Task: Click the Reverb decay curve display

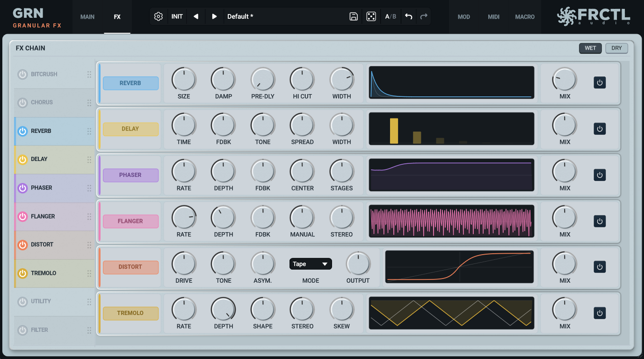Action: [x=451, y=82]
